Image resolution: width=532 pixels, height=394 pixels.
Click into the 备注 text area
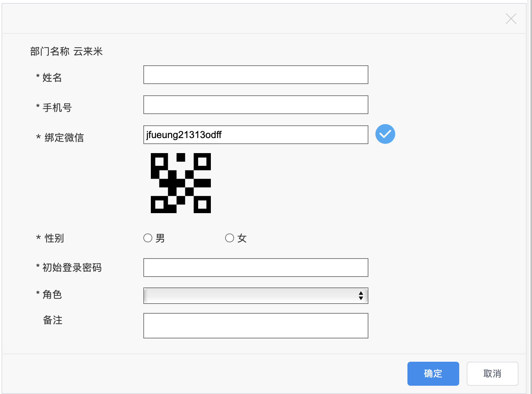tap(256, 326)
